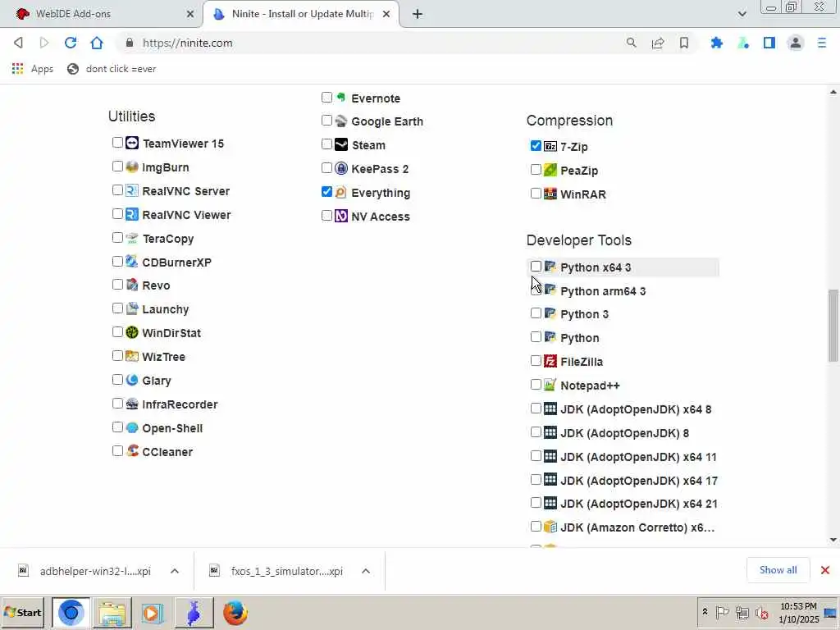Open a new browser tab

tap(418, 15)
